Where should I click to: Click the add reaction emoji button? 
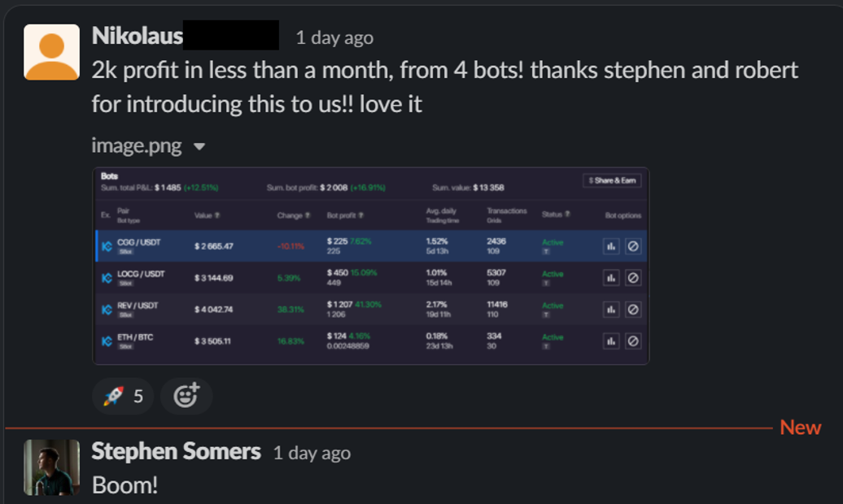pos(186,396)
